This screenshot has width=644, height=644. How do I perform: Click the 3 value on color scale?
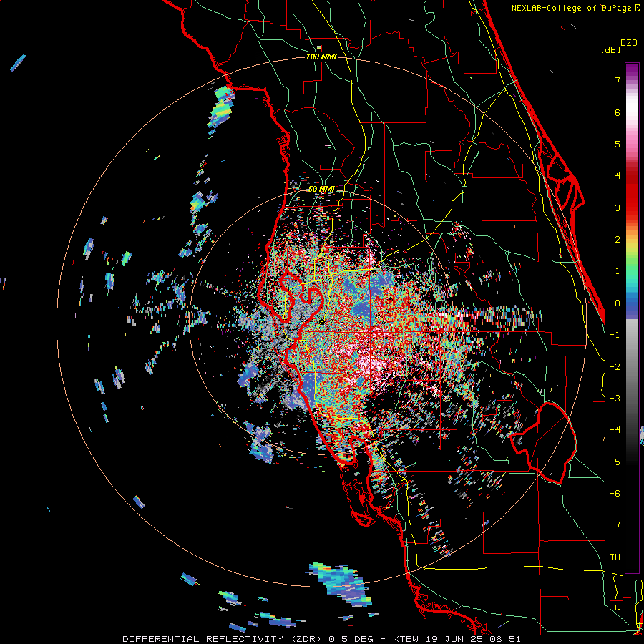pos(618,208)
